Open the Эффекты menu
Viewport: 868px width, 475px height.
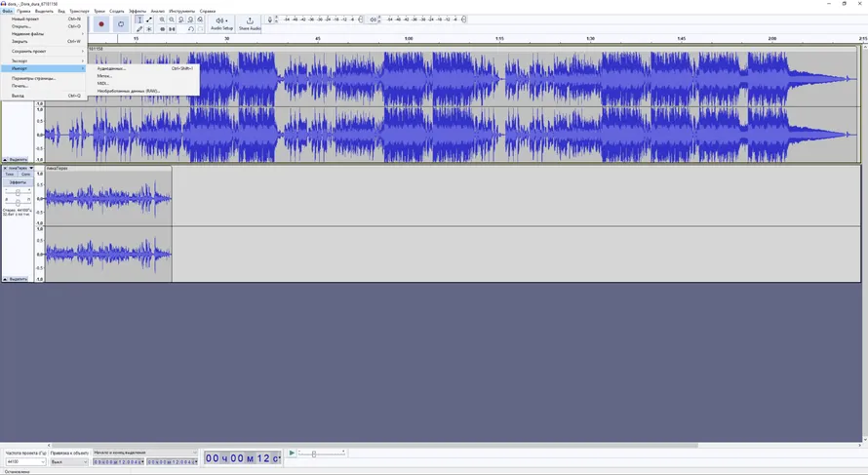point(138,11)
